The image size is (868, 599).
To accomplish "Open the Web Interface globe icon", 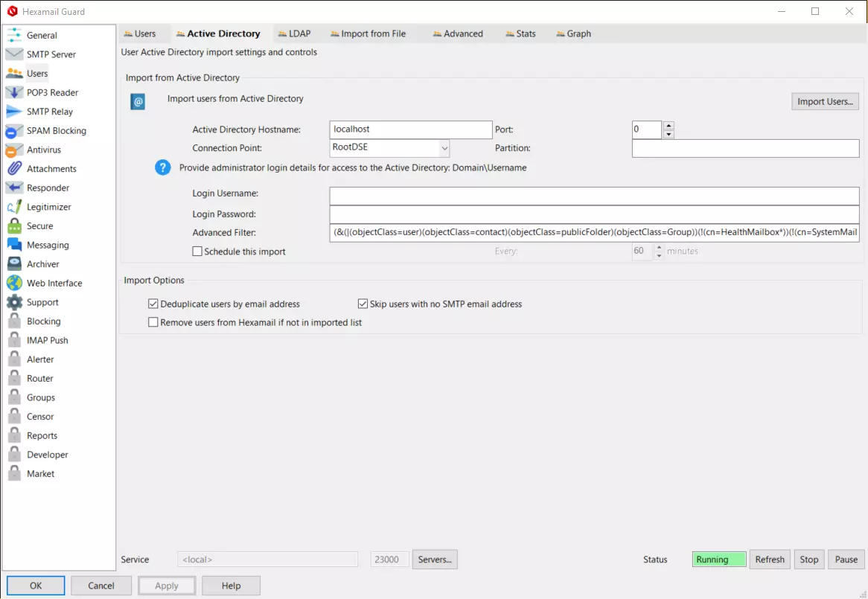I will pyautogui.click(x=14, y=284).
